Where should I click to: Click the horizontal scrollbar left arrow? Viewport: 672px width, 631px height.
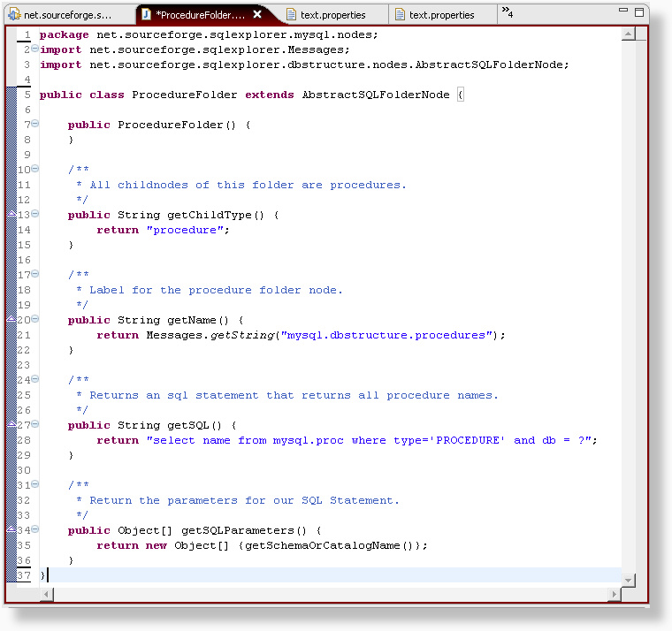tap(46, 594)
